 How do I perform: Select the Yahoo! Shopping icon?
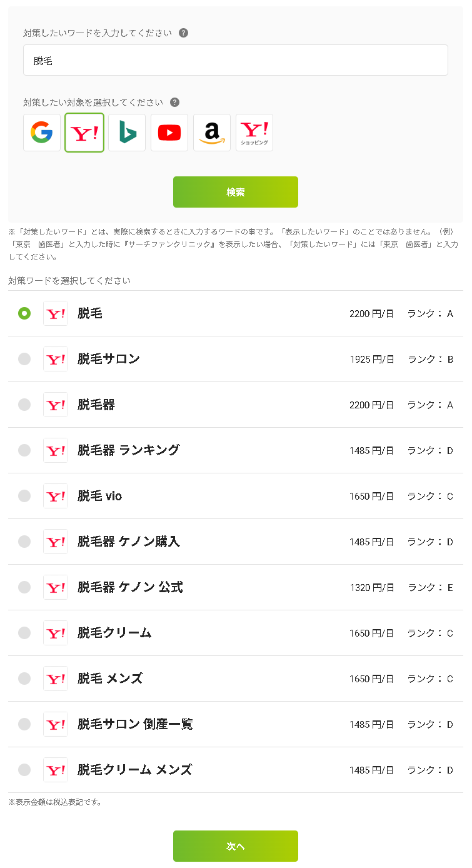[254, 133]
